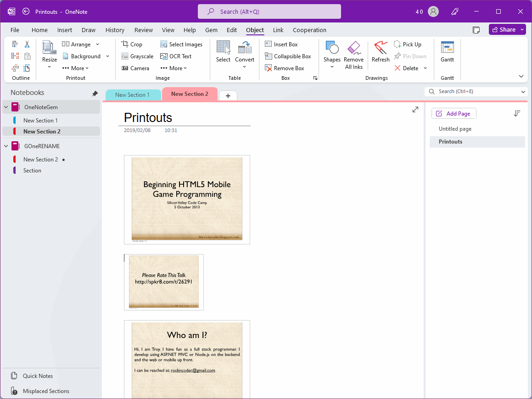The image size is (532, 399).
Task: Click the back arrow in title bar
Action: (x=26, y=11)
